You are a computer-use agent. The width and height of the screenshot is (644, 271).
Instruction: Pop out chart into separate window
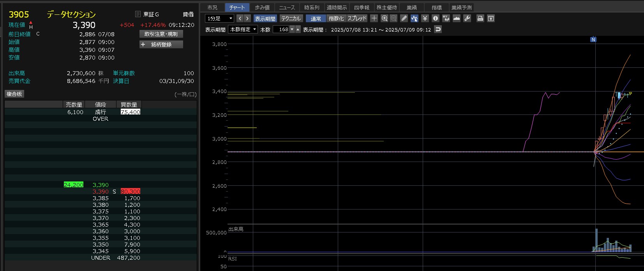point(491,18)
